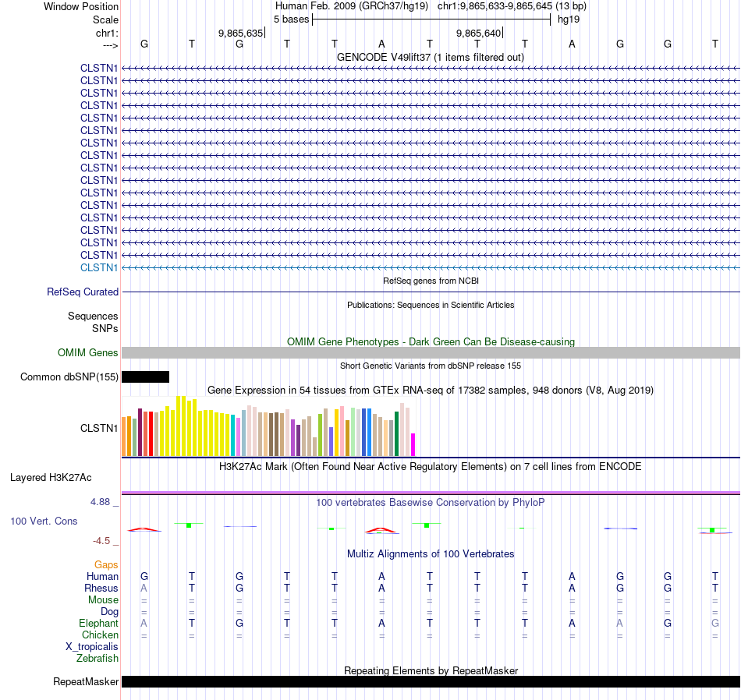Open the 'Multiz Alignments of 100 Vertebrates' title
Screen dimensions: 741x700
[x=431, y=553]
